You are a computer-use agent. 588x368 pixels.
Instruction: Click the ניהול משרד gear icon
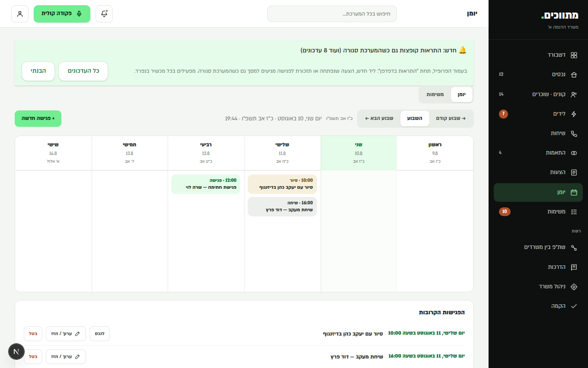pos(574,287)
